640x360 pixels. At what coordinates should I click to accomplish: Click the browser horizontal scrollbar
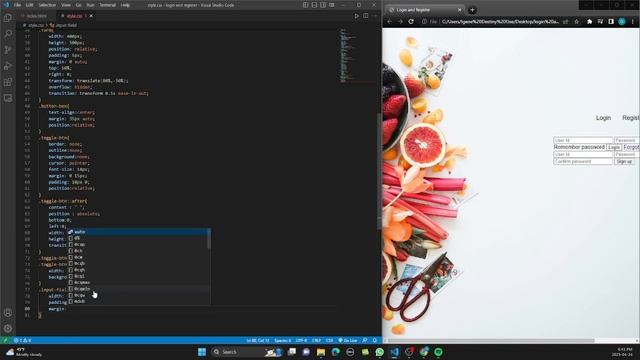pos(491,340)
